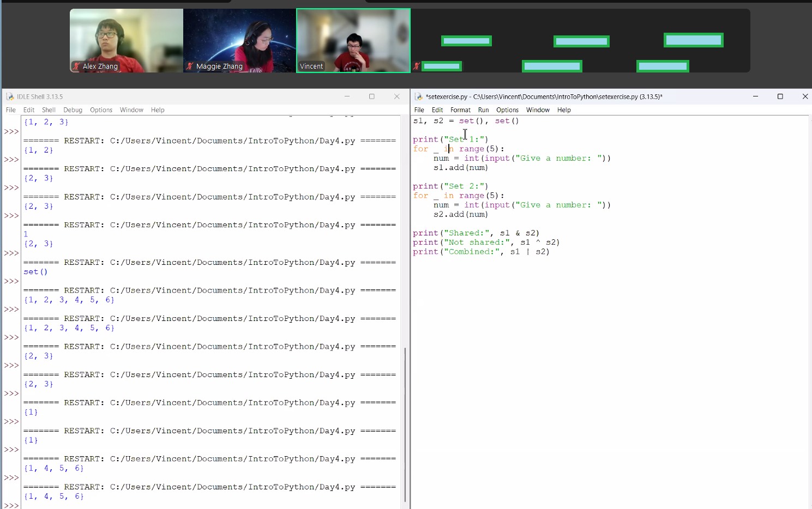
Task: Open Format menu in setexercise.py editor
Action: [460, 110]
